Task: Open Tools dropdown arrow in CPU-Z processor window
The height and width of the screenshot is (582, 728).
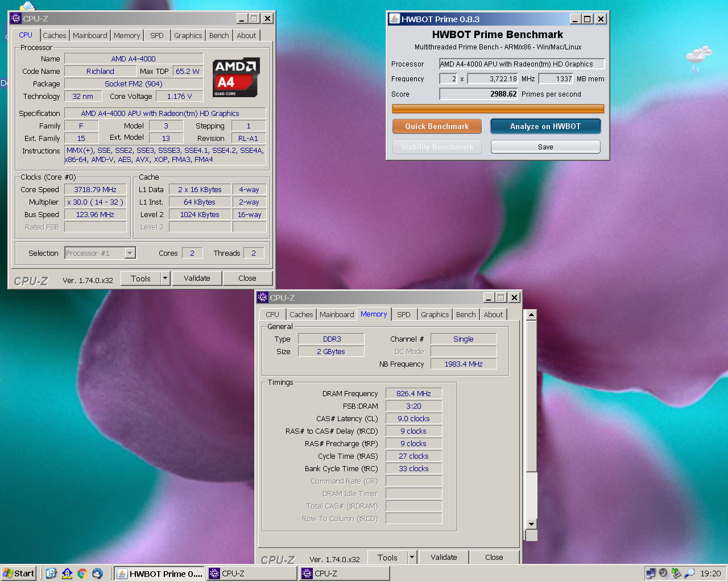Action: (x=165, y=278)
